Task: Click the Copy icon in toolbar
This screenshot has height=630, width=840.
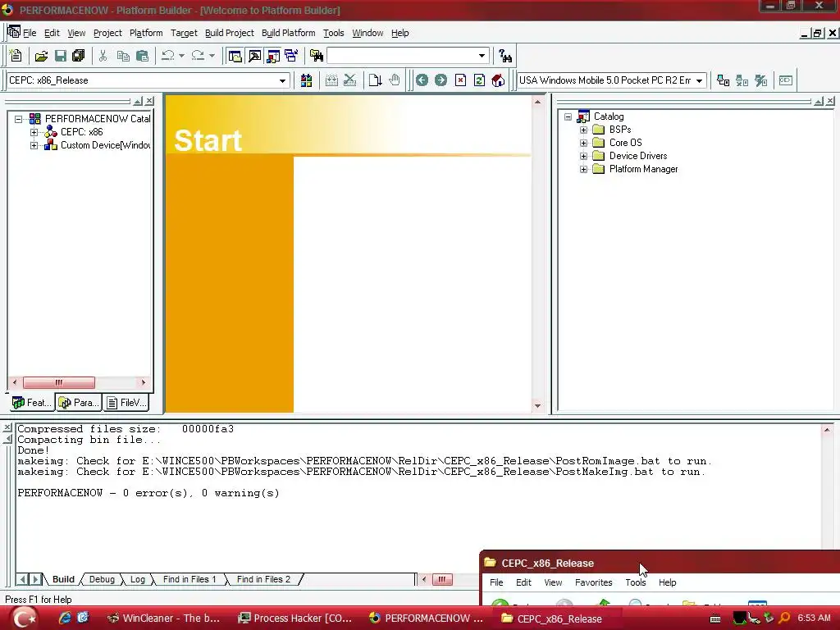Action: pos(123,56)
